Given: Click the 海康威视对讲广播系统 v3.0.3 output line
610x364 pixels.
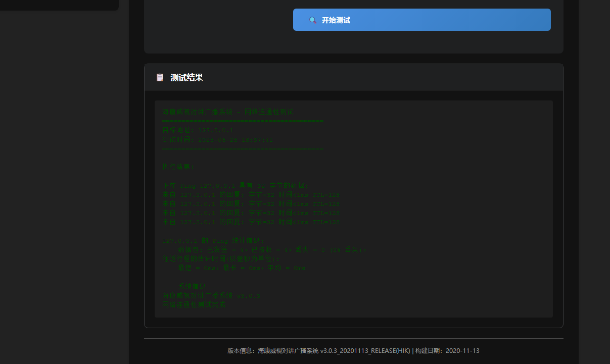Looking at the screenshot, I should coord(211,295).
